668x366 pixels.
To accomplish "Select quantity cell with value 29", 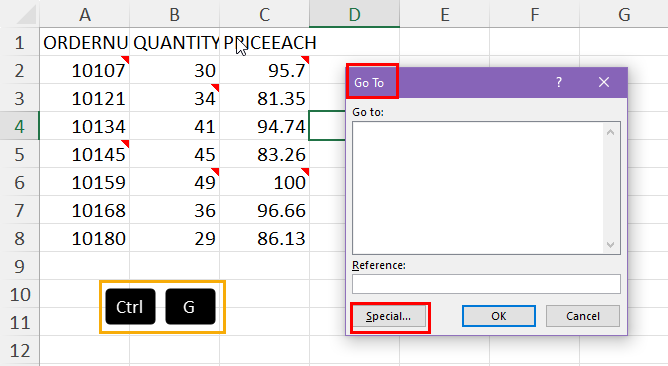I will pyautogui.click(x=175, y=238).
